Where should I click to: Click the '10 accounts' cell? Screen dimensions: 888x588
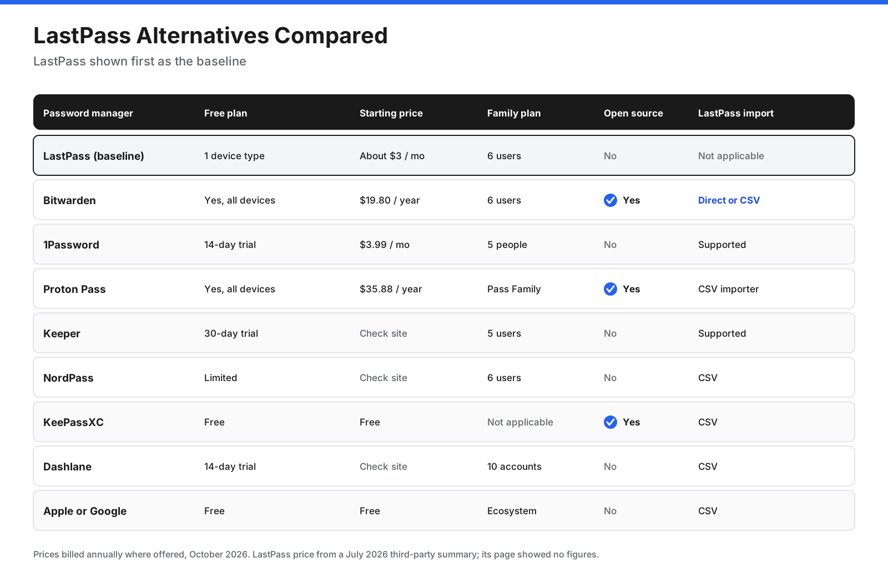514,467
